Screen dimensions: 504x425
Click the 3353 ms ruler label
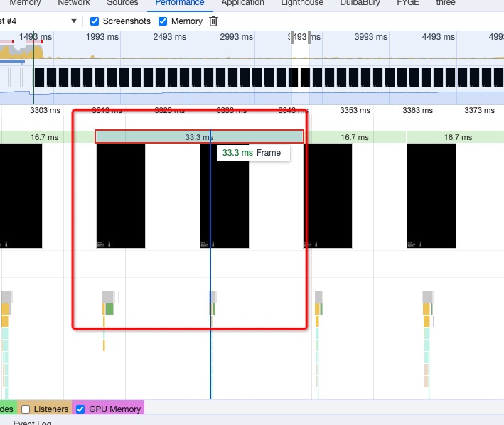(x=355, y=110)
